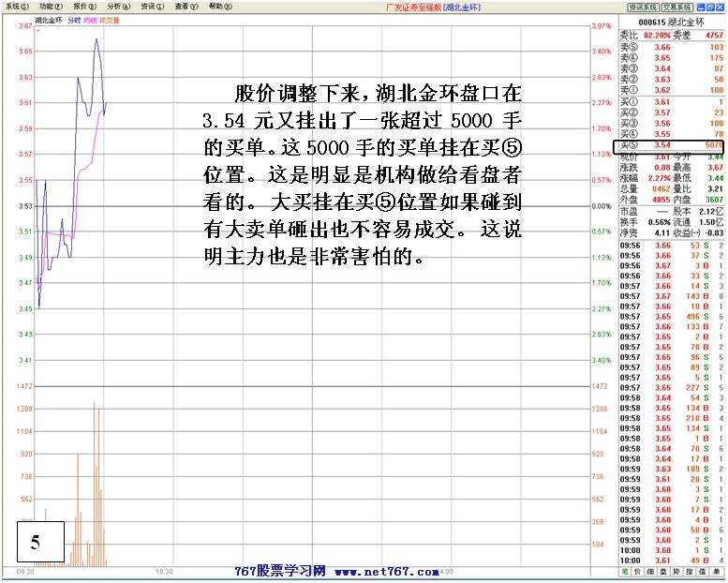Click the 均线 legend label

coord(89,19)
